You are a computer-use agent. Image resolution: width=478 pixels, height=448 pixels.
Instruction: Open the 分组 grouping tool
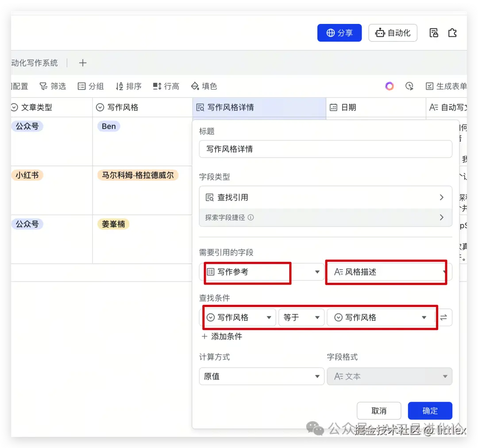[91, 86]
